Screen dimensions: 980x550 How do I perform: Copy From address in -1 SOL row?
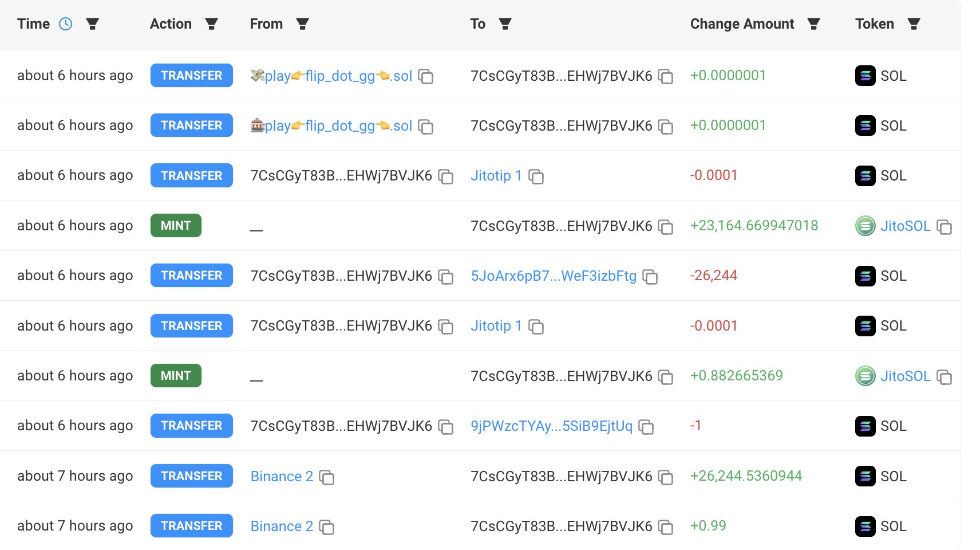coord(445,427)
